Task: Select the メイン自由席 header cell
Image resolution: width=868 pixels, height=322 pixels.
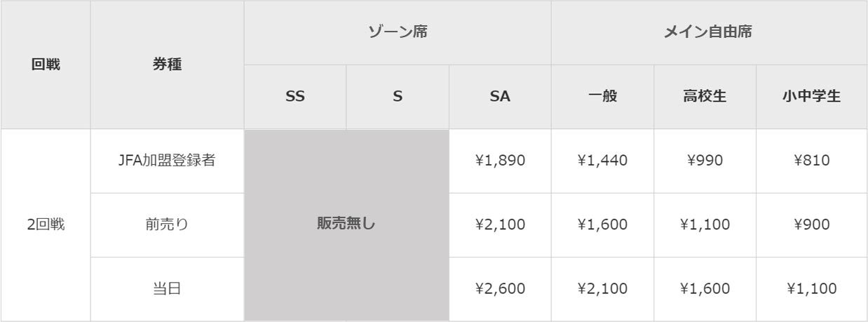Action: coord(710,33)
